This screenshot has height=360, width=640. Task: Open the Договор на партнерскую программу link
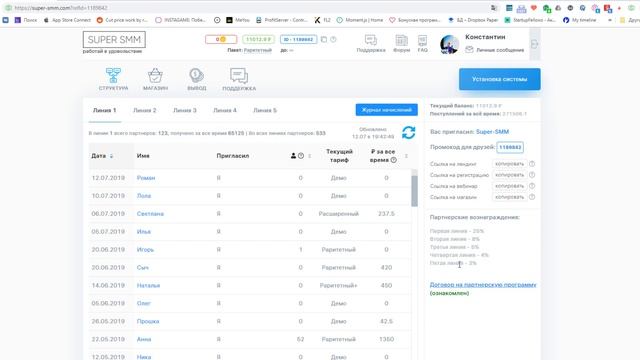(483, 284)
